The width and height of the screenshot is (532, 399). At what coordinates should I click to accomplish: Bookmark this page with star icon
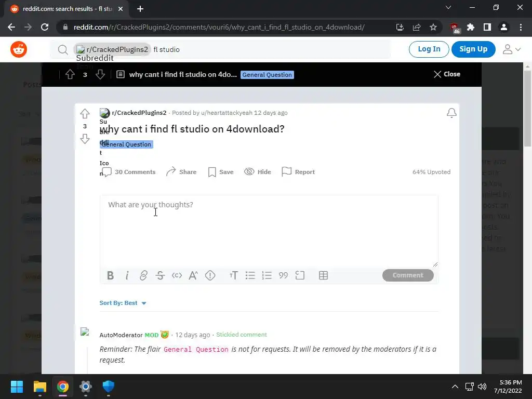tap(433, 27)
